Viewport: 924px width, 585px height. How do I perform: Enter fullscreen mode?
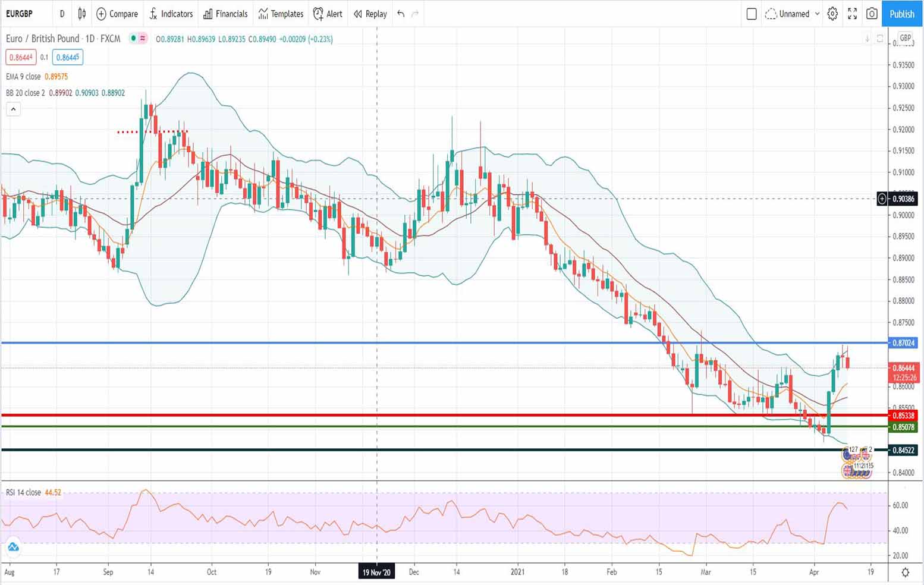coord(851,14)
